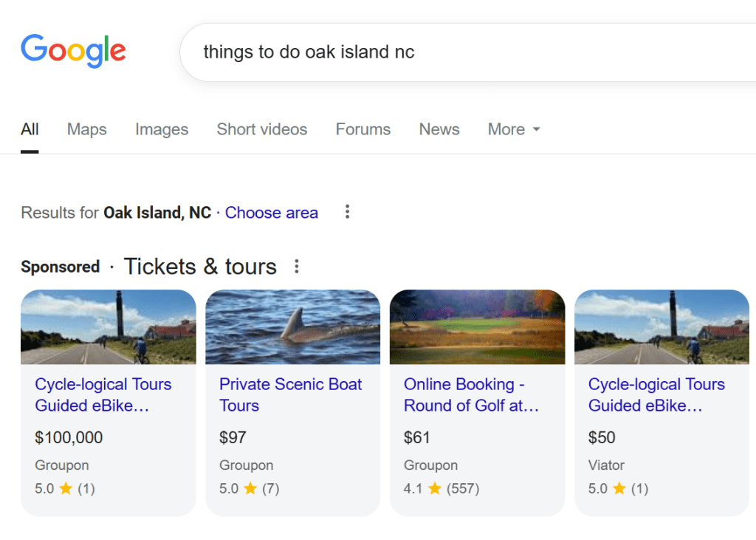Open Tickets & tours sponsored options menu
756x540 pixels.
tap(297, 267)
